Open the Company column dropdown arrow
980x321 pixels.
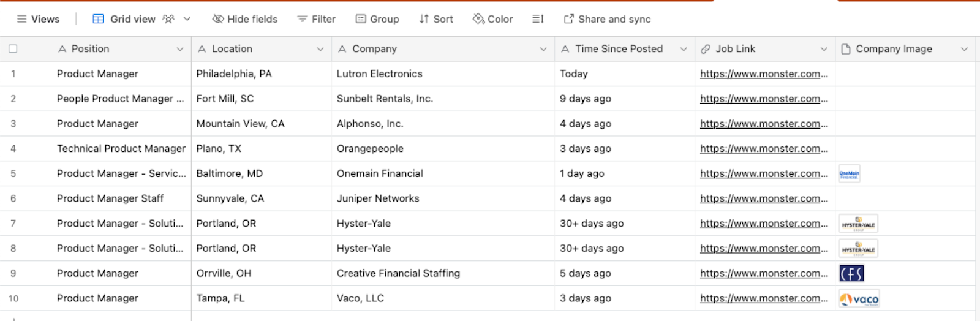tap(543, 49)
